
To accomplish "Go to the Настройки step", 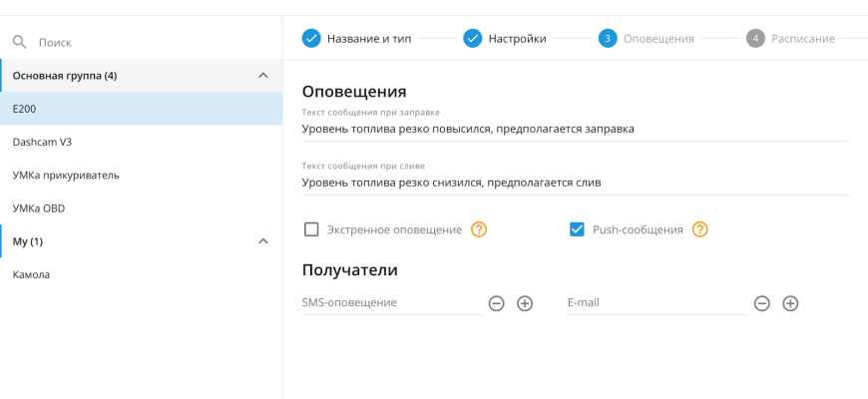I will pos(516,38).
